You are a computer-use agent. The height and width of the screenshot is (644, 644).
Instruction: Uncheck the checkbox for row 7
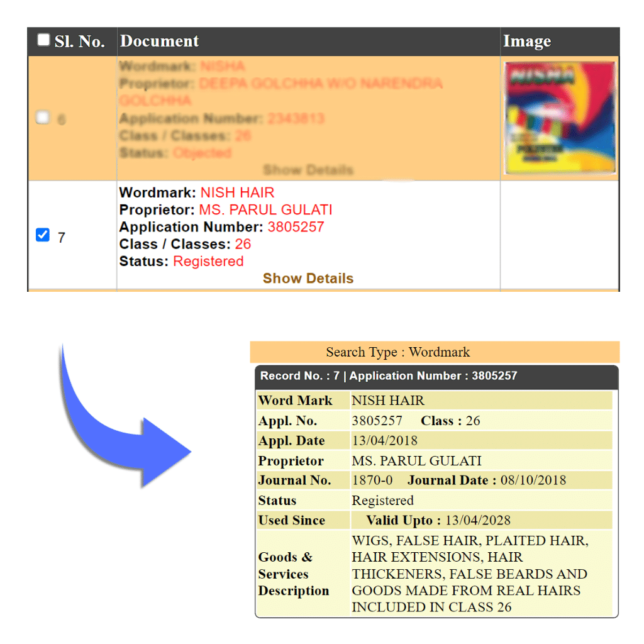(x=43, y=236)
